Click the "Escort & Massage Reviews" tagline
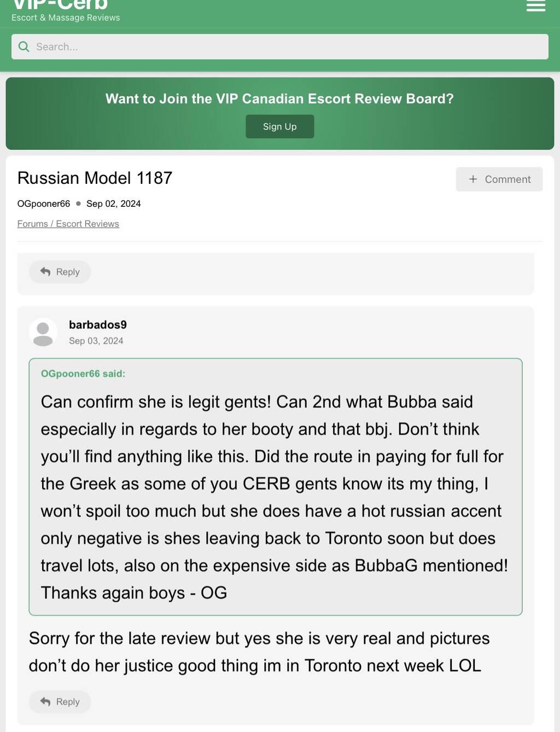The width and height of the screenshot is (560, 732). tap(66, 18)
